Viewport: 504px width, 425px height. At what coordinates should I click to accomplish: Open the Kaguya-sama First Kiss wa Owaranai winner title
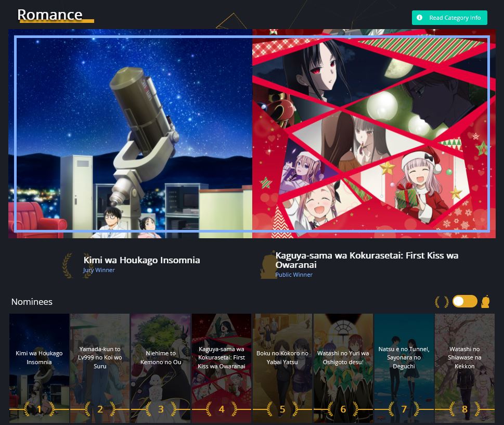click(x=367, y=260)
